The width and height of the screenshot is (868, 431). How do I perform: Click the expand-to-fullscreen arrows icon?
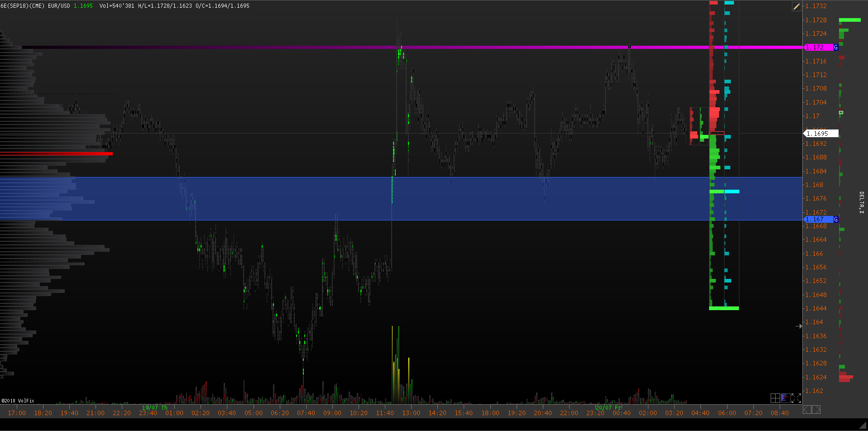click(x=796, y=398)
